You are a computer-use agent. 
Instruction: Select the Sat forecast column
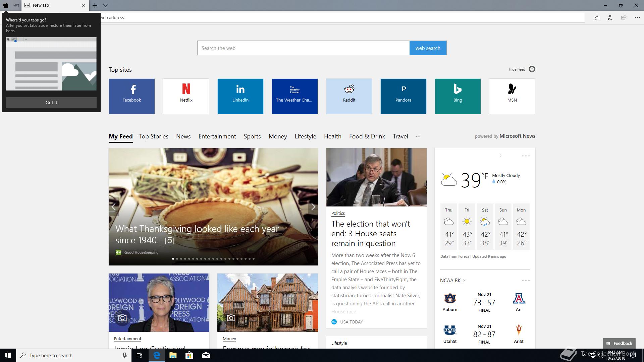485,227
